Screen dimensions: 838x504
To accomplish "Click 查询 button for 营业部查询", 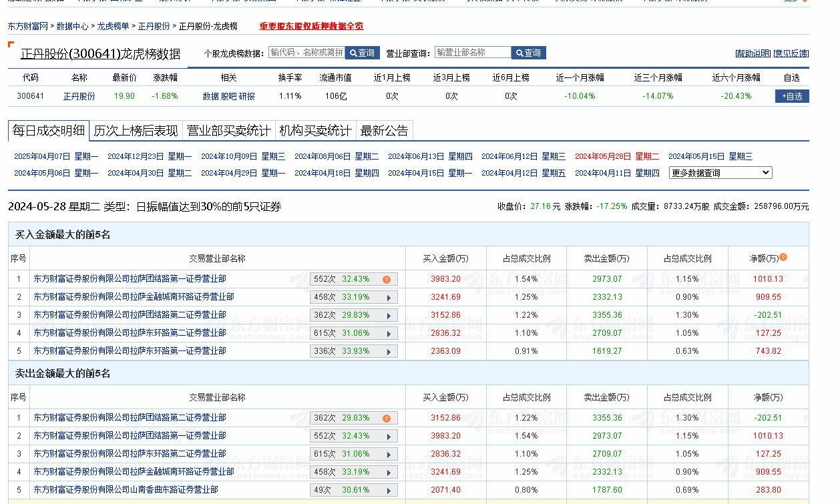I will 529,53.
